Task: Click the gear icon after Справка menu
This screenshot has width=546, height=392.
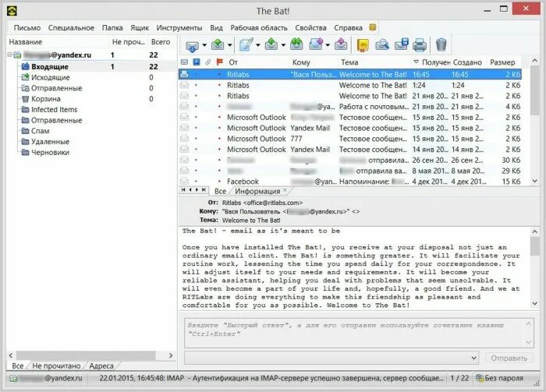Action: coord(373,27)
